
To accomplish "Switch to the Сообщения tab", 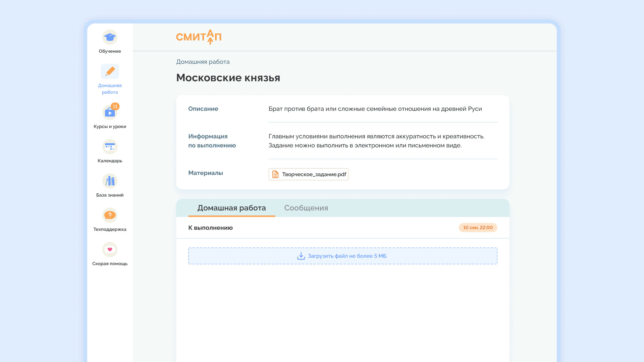I will tap(306, 208).
